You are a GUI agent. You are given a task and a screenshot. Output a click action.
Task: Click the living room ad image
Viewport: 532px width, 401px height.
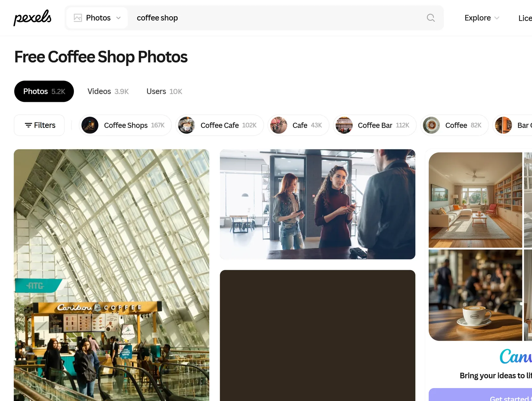[475, 200]
